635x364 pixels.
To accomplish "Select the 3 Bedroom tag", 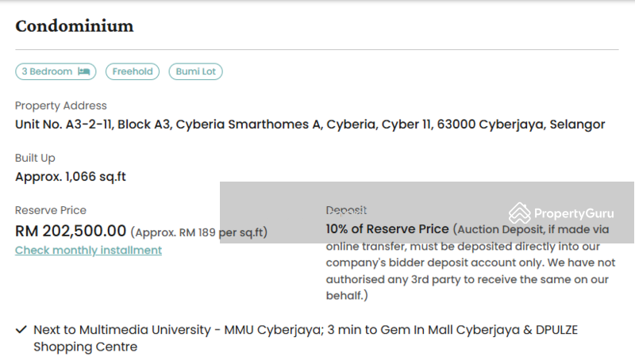I will tap(56, 71).
